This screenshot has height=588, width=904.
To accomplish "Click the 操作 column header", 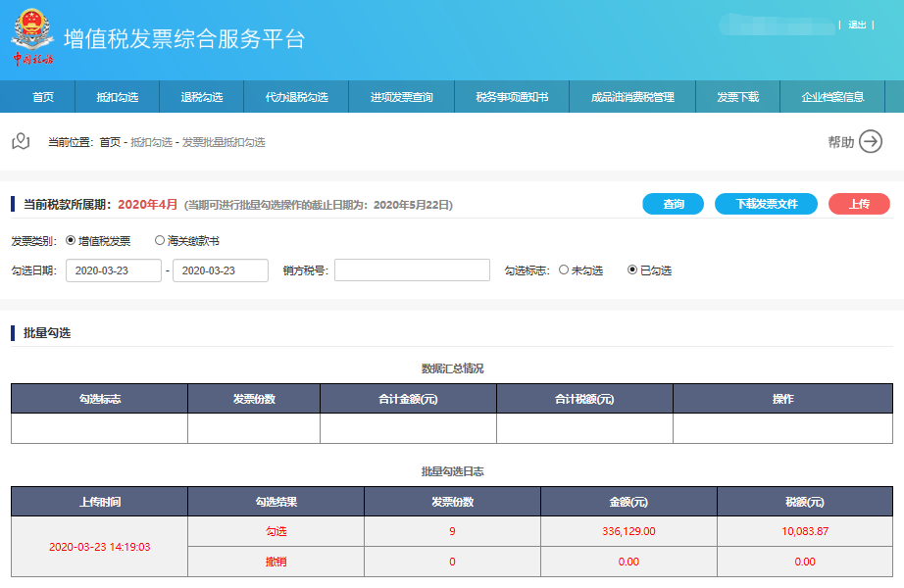I will tap(783, 399).
